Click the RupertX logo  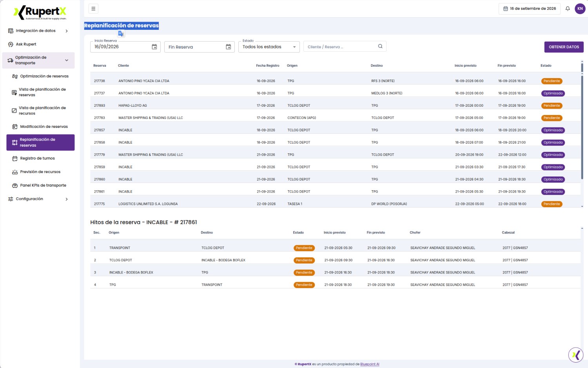click(40, 13)
